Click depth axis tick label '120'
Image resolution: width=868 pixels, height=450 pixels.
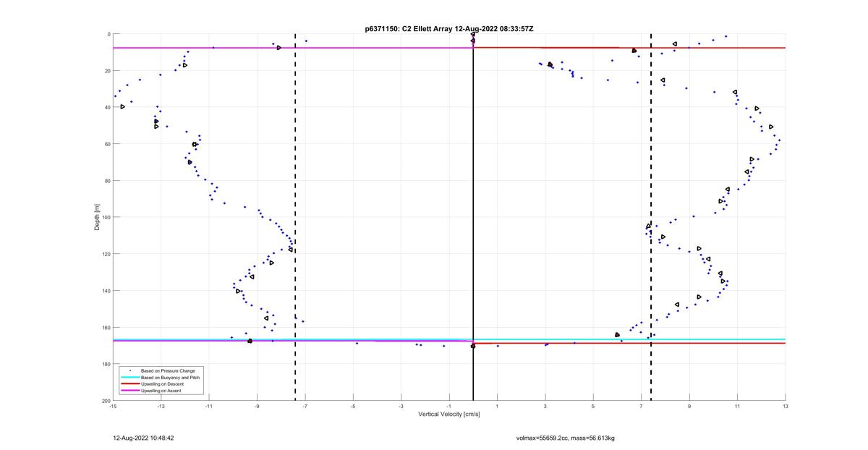(106, 254)
